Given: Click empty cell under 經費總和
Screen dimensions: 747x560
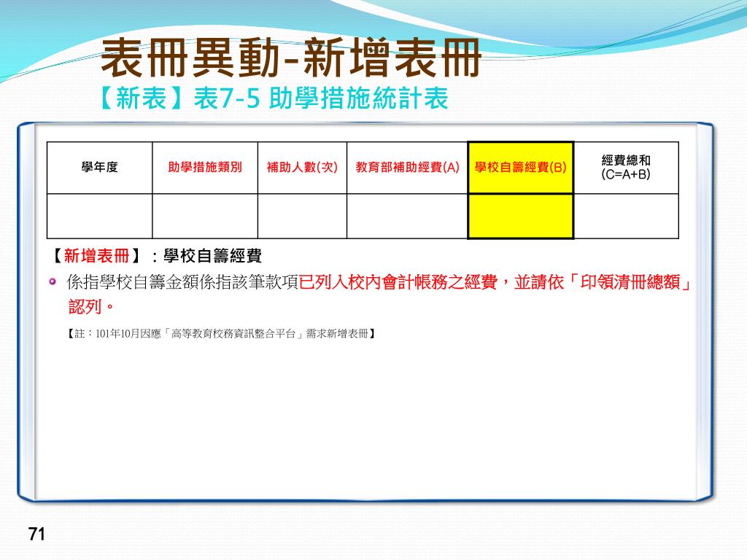Looking at the screenshot, I should pyautogui.click(x=626, y=216).
